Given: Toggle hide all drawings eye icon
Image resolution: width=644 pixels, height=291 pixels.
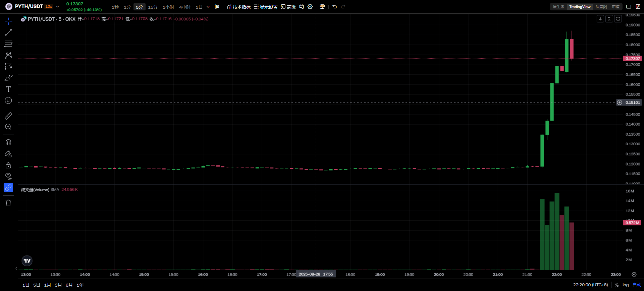Looking at the screenshot, I should click(8, 176).
